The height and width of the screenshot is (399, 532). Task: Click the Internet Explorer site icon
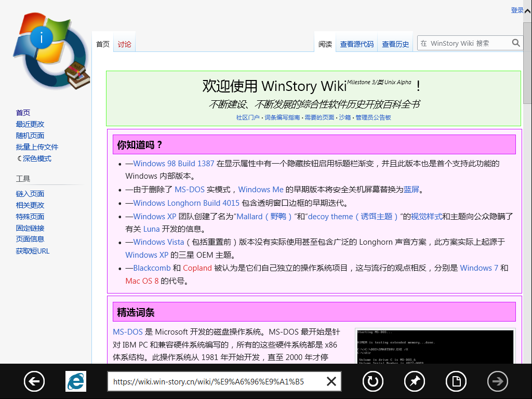coord(76,381)
